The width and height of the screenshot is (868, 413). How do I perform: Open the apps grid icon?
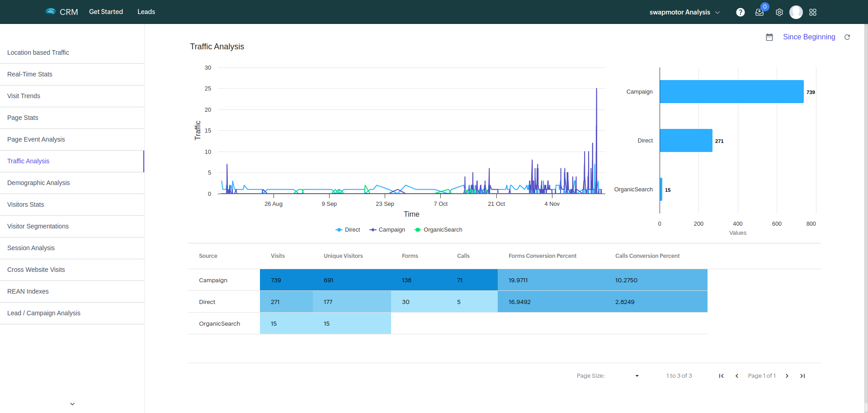[x=813, y=12]
